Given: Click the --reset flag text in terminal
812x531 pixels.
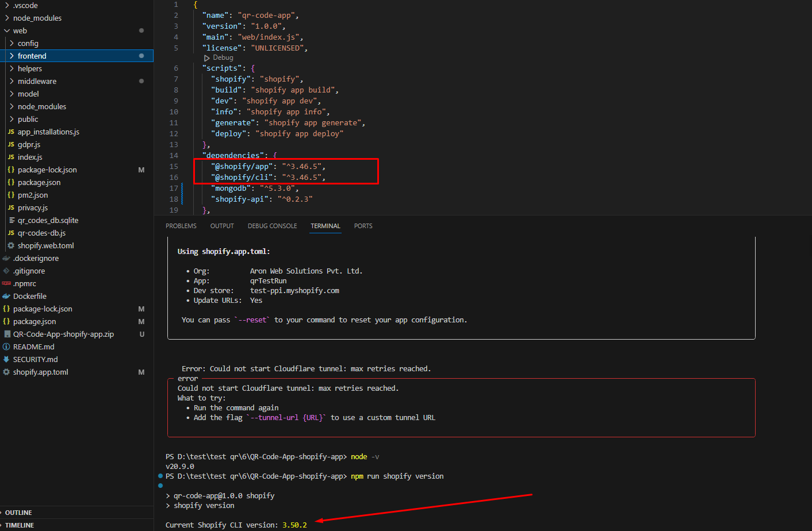Looking at the screenshot, I should [x=252, y=320].
